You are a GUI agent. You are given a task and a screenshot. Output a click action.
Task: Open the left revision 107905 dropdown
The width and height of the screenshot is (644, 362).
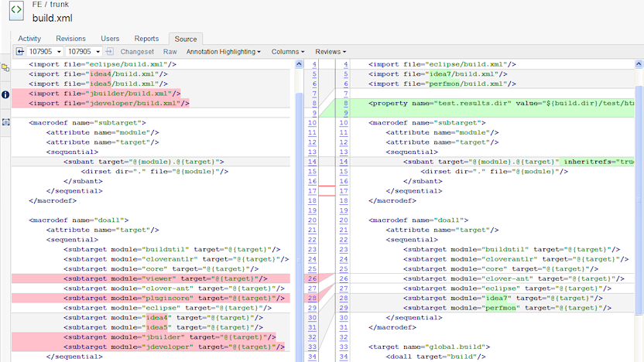click(45, 52)
